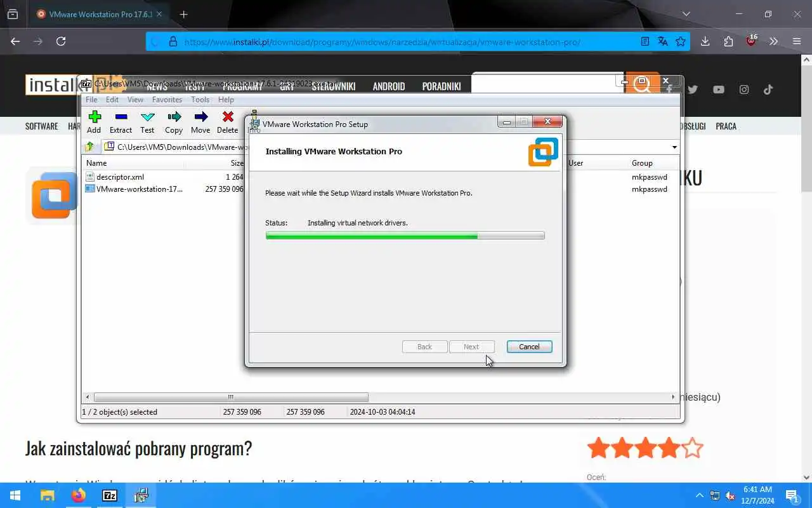
Task: Go up one folder in 7-Zip
Action: (x=89, y=147)
